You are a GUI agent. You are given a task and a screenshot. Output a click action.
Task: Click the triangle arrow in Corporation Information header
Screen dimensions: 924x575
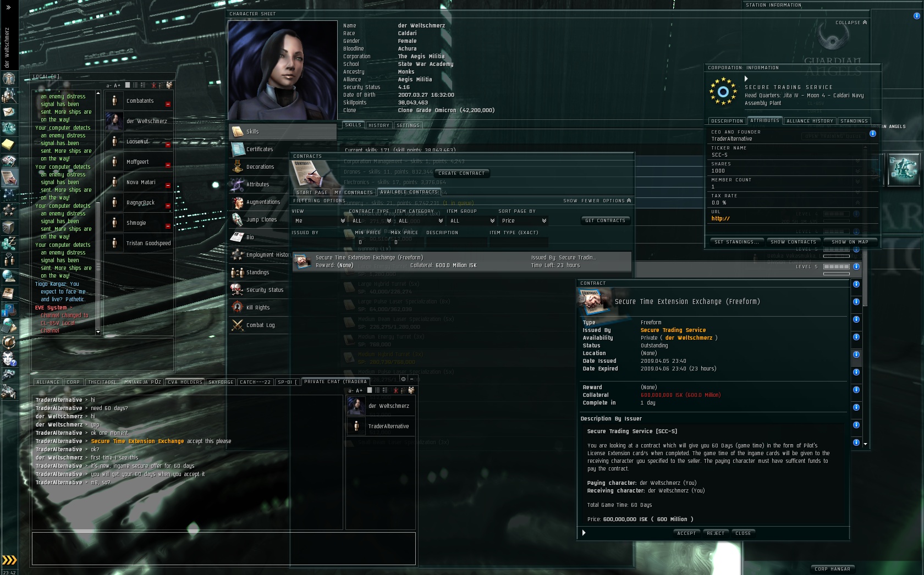746,79
